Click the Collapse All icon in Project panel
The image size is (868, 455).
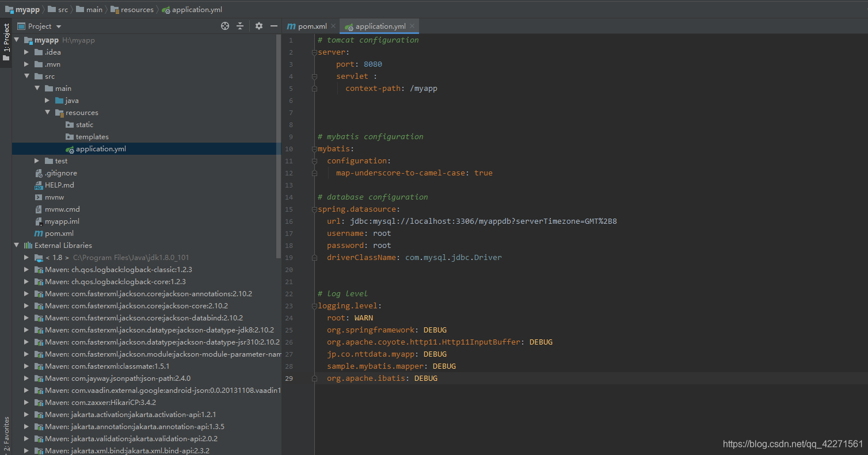pyautogui.click(x=240, y=26)
